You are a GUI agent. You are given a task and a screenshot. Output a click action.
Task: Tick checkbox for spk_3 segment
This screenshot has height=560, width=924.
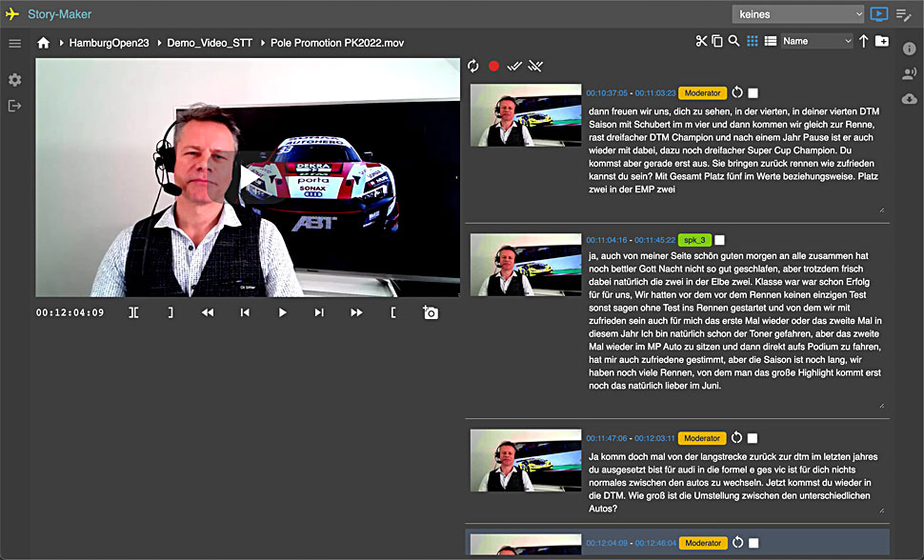(719, 240)
